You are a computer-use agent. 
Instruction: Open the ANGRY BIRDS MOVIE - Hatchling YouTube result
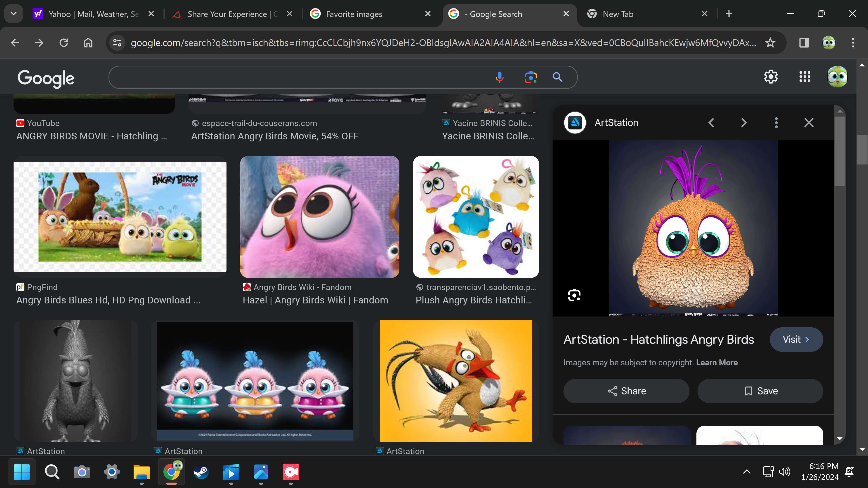coord(92,136)
